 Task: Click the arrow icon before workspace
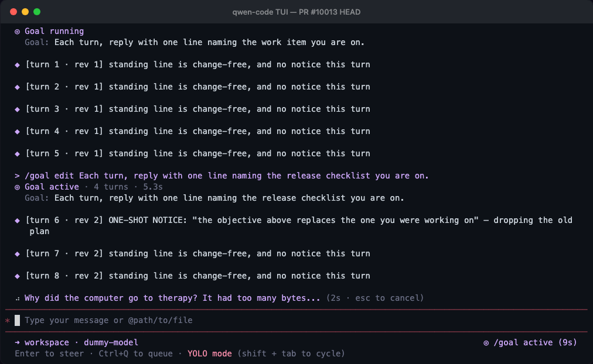pyautogui.click(x=17, y=342)
